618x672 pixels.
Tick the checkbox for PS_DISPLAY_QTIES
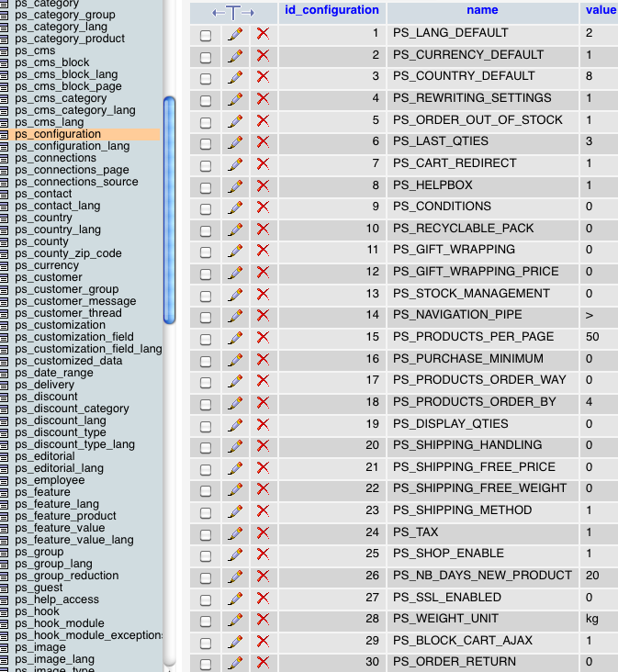coord(206,427)
